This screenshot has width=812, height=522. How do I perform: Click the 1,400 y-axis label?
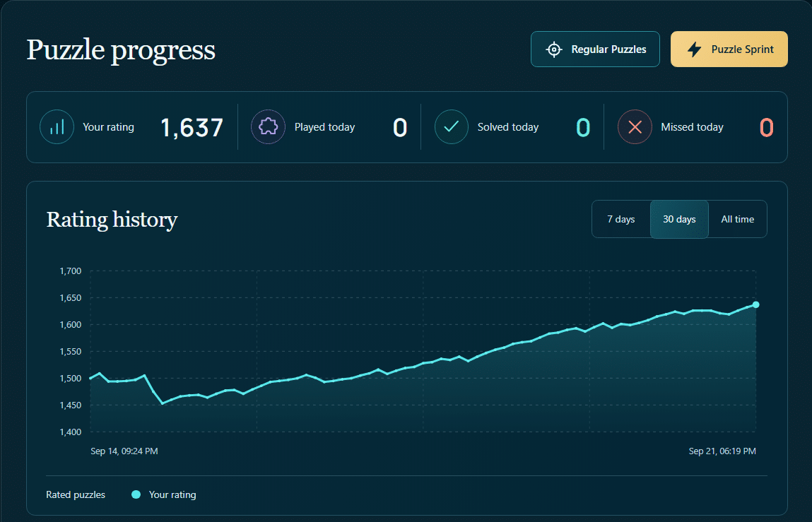[x=71, y=432]
